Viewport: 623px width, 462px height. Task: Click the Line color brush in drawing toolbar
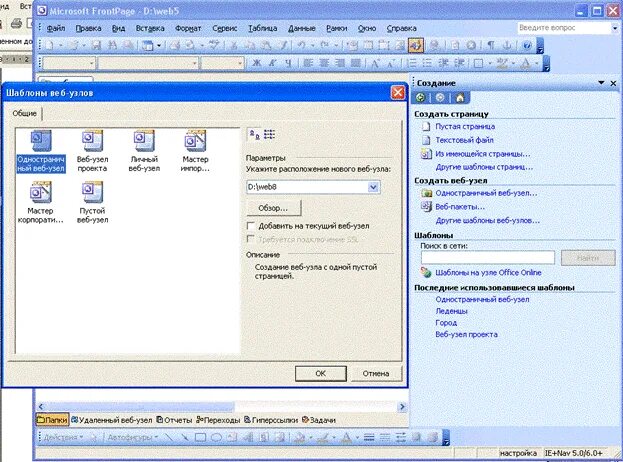click(323, 437)
